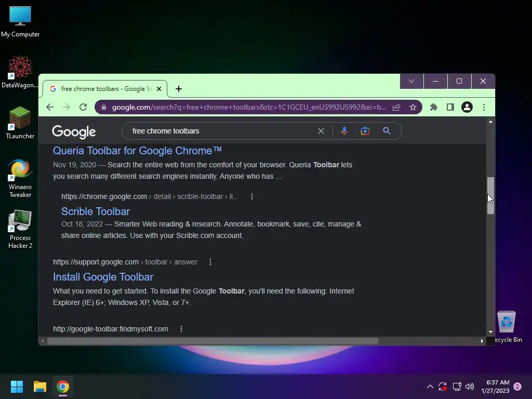Clear the search box text
532x399 pixels.
(321, 131)
